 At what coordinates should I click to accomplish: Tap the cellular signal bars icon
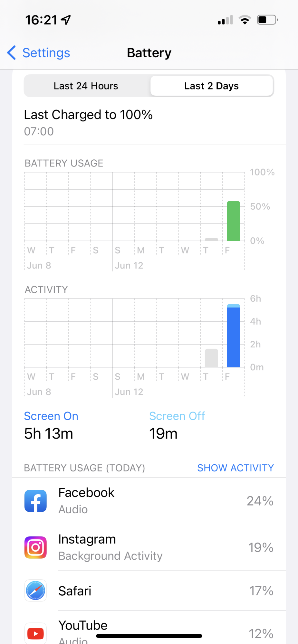(225, 20)
